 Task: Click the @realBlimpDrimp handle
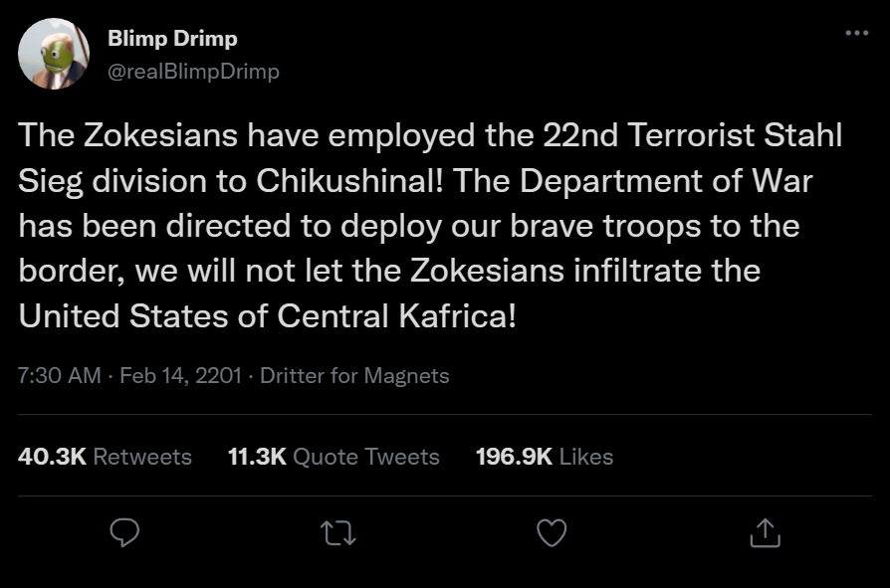pyautogui.click(x=192, y=71)
